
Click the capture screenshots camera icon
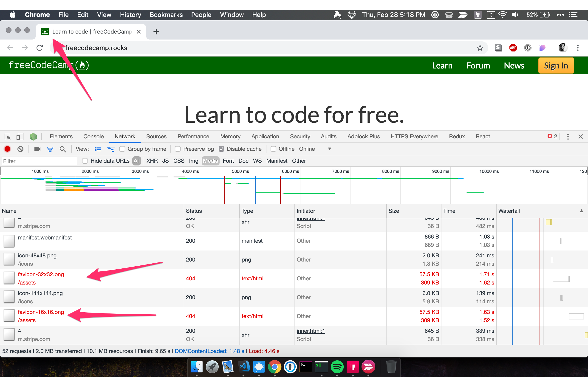coord(37,149)
